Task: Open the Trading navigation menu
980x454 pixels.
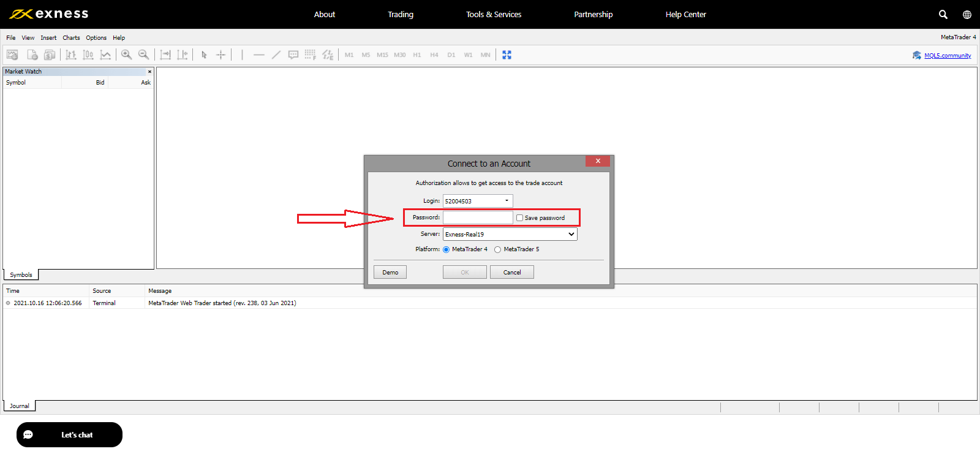Action: [401, 14]
